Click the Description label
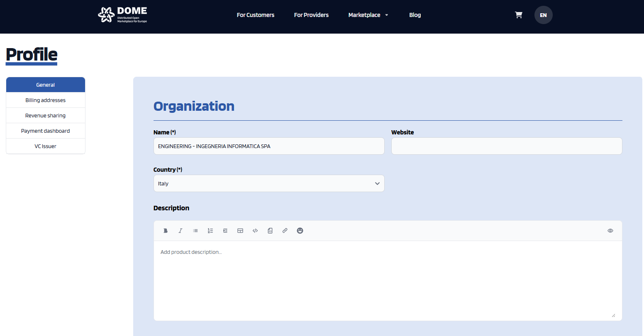The image size is (644, 336). 171,208
